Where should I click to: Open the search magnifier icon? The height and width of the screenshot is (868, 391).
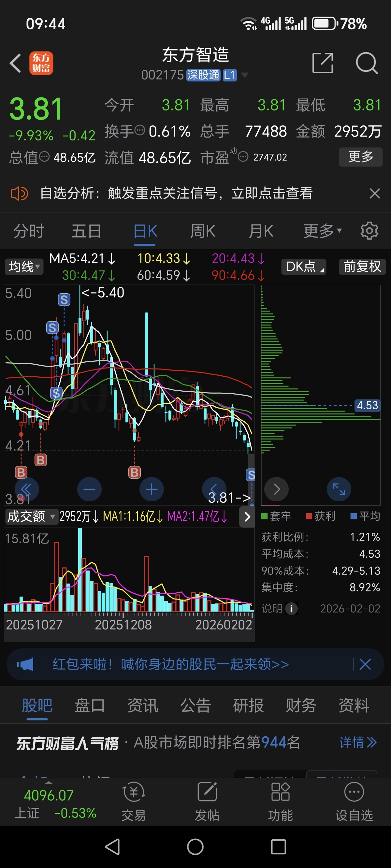click(x=367, y=63)
